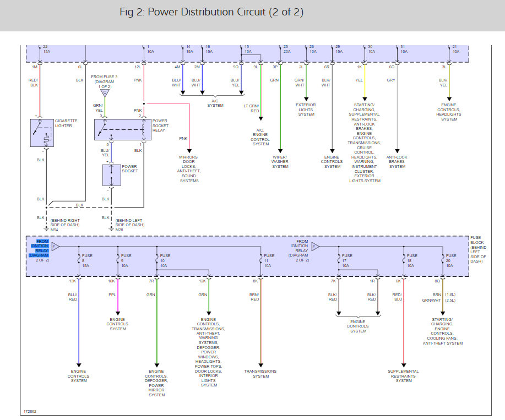This screenshot has width=505, height=420.
Task: Click the M54 ground symbol
Action: coord(47,225)
